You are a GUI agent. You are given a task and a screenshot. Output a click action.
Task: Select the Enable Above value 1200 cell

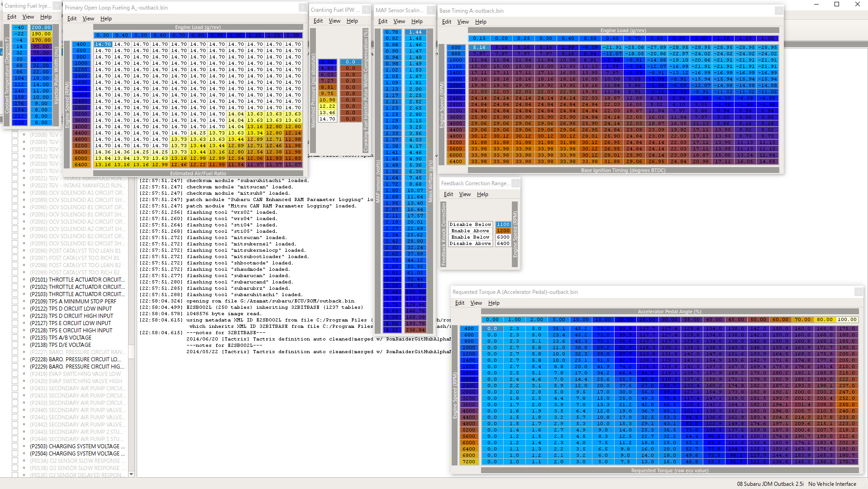point(503,231)
